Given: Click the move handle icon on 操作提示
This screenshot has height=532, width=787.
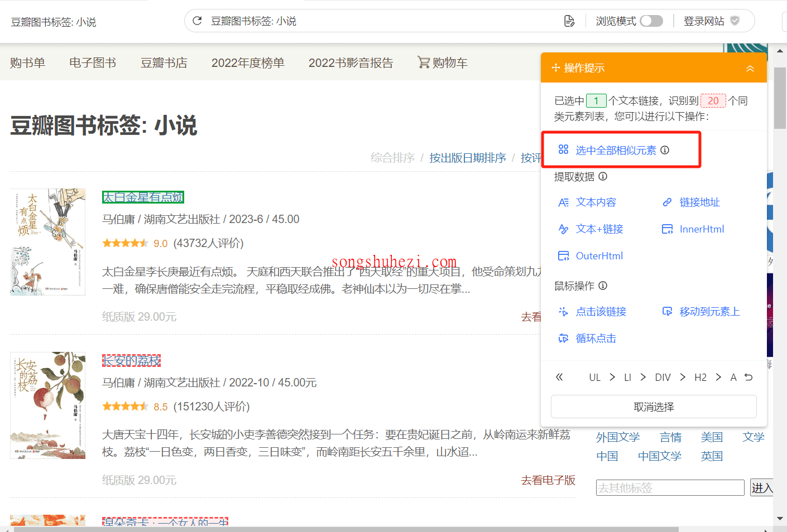Looking at the screenshot, I should coord(556,68).
